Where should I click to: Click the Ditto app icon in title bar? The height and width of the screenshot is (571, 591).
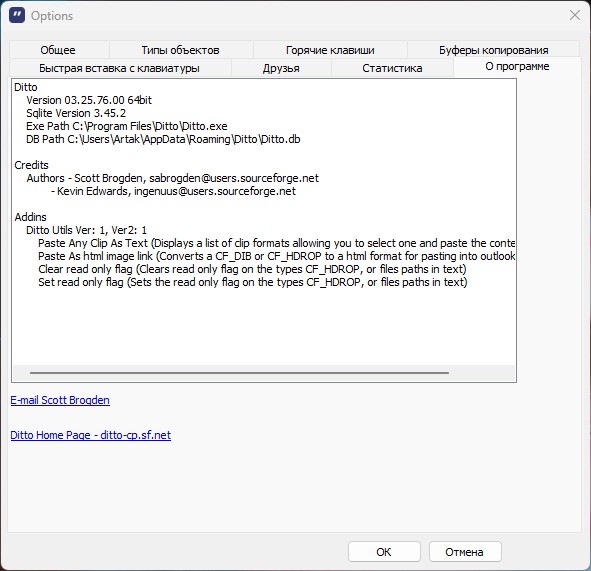tap(17, 16)
